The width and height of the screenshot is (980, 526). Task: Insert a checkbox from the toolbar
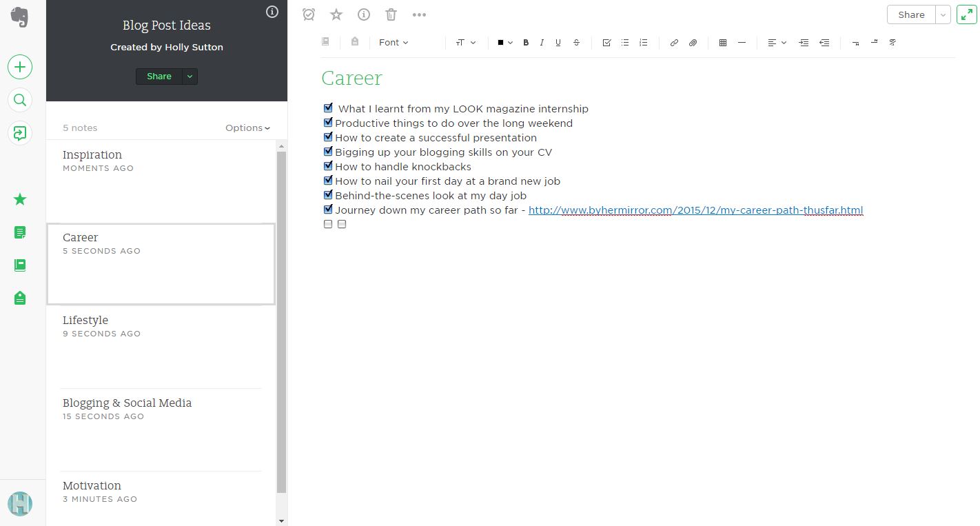(x=606, y=43)
